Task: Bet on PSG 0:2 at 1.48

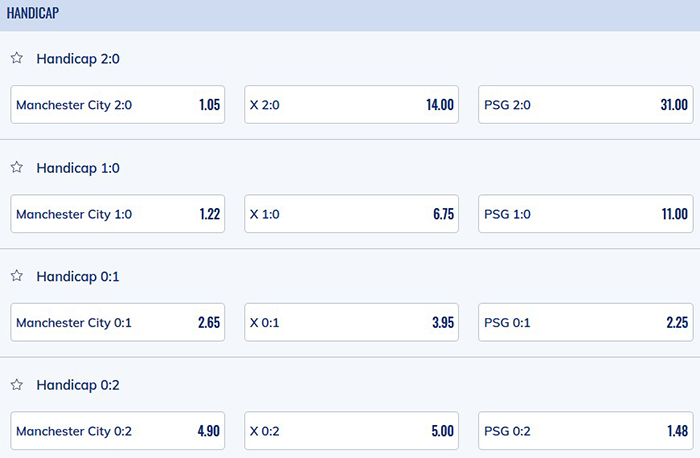Action: (x=586, y=431)
